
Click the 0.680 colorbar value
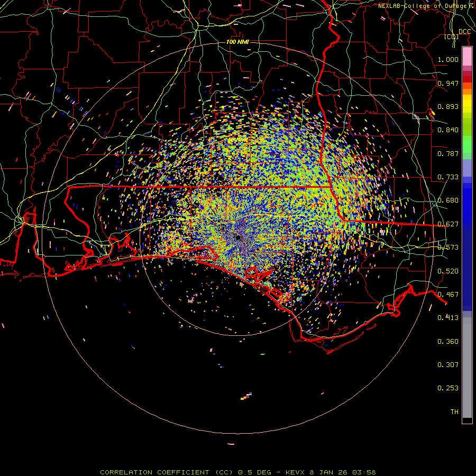tap(448, 200)
